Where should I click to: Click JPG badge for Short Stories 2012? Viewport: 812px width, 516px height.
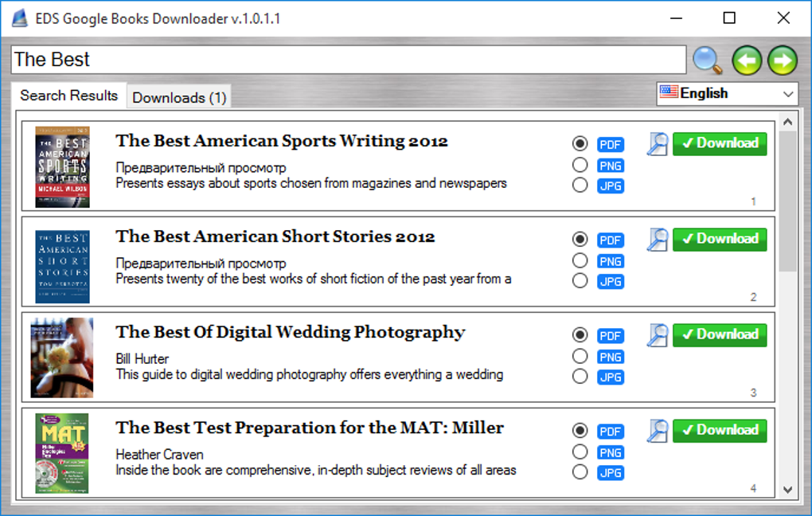611,282
